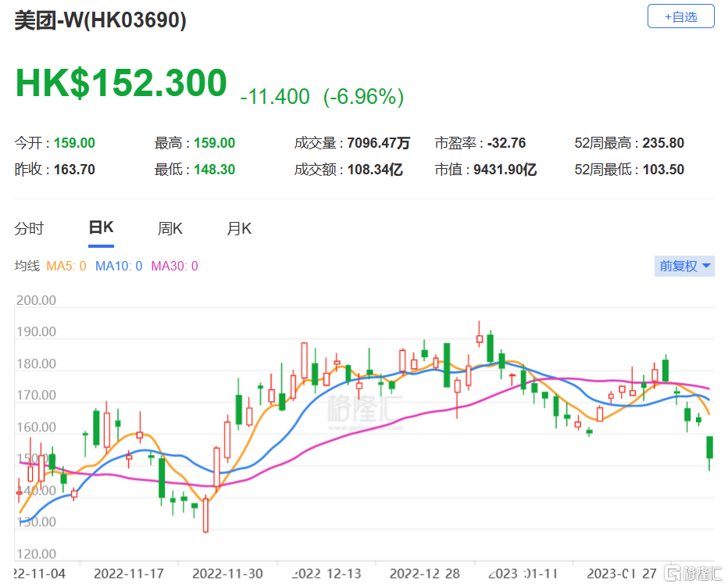728x587 pixels.
Task: Click the MA5 moving average label
Action: point(66,266)
